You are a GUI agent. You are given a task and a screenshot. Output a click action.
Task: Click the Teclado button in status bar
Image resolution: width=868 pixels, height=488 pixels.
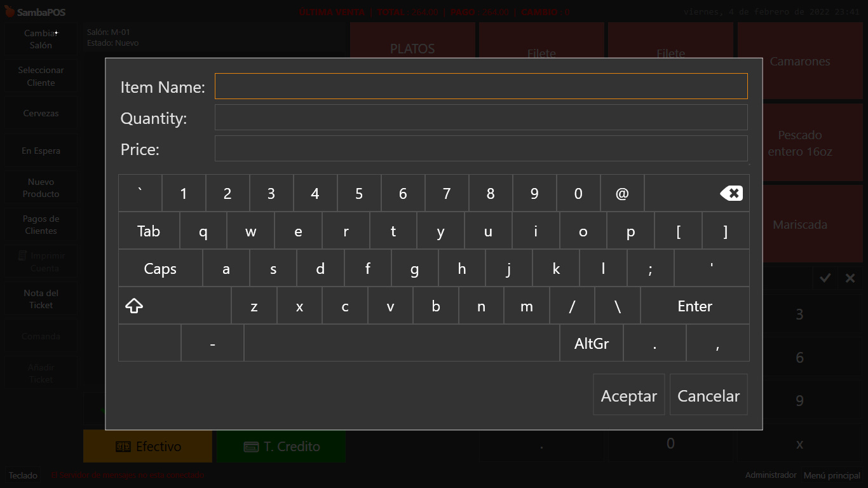[x=24, y=475]
